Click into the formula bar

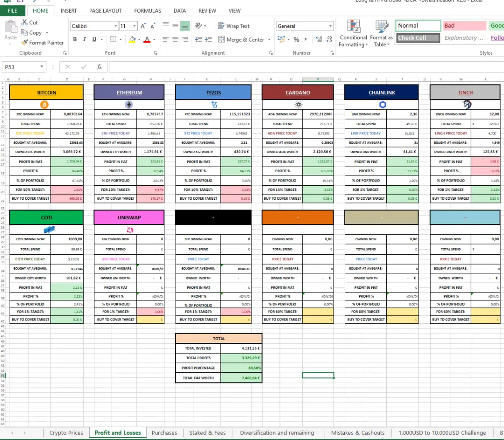point(306,67)
